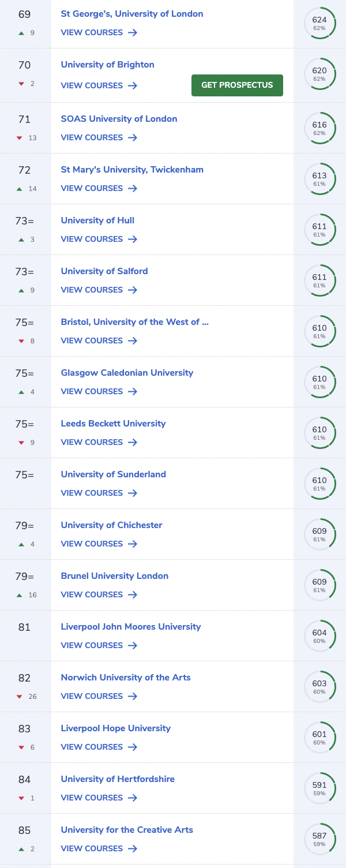Click the arrow icon under SOAS University of London
Viewport: 346px width, 868px height.
[133, 138]
